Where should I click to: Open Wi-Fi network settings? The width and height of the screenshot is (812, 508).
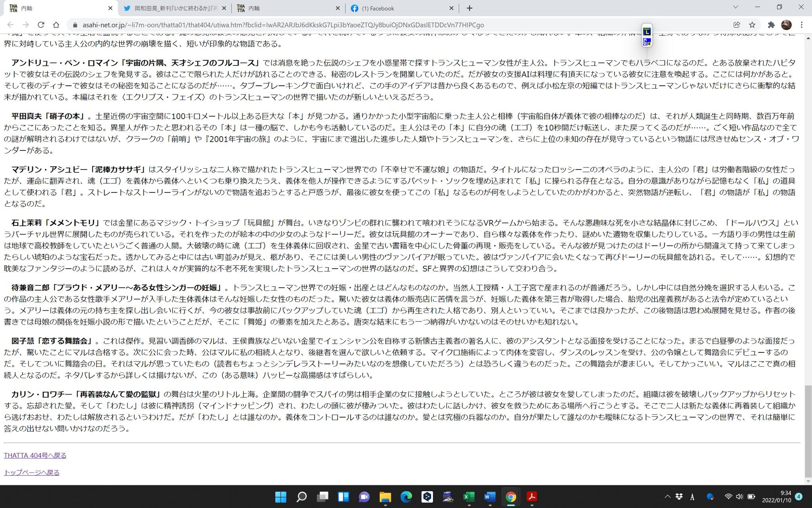pyautogui.click(x=728, y=497)
